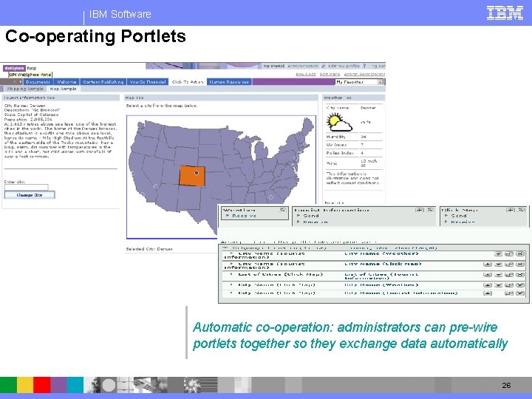Edit the List of Cities wire
The image size is (532, 399).
pos(509,274)
